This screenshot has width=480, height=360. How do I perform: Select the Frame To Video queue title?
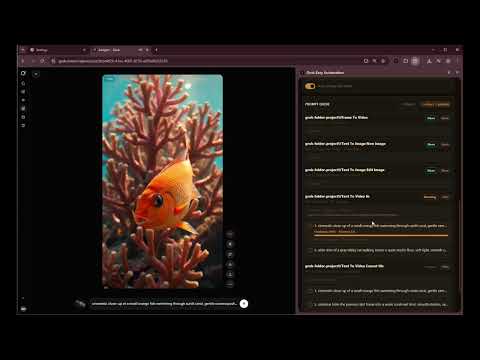tap(336, 117)
